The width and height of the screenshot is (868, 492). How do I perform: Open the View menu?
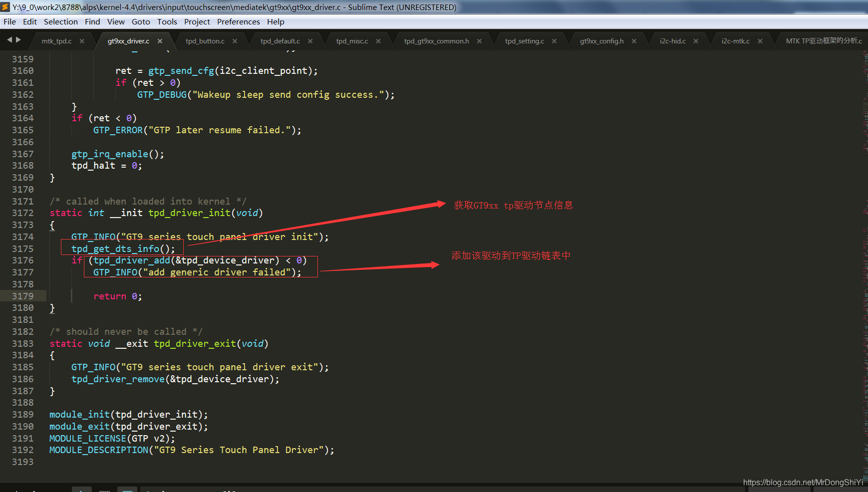(x=116, y=21)
